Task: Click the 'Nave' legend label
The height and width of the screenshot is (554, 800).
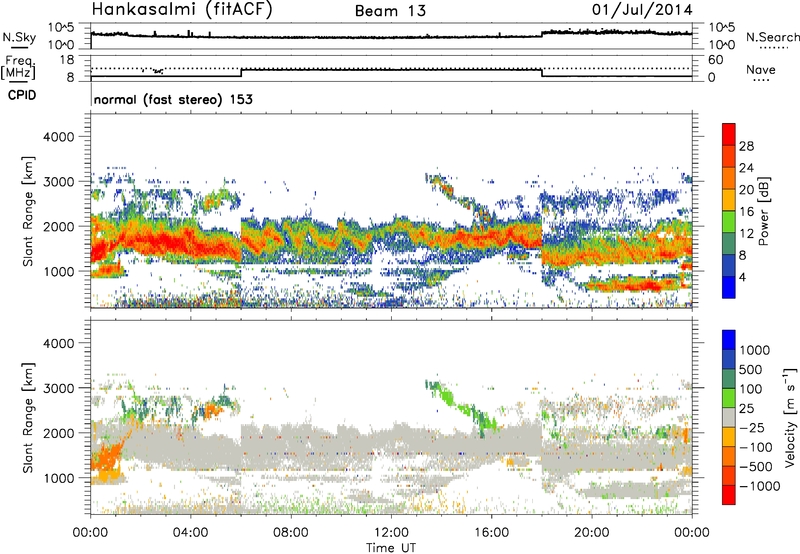Action: pos(761,69)
